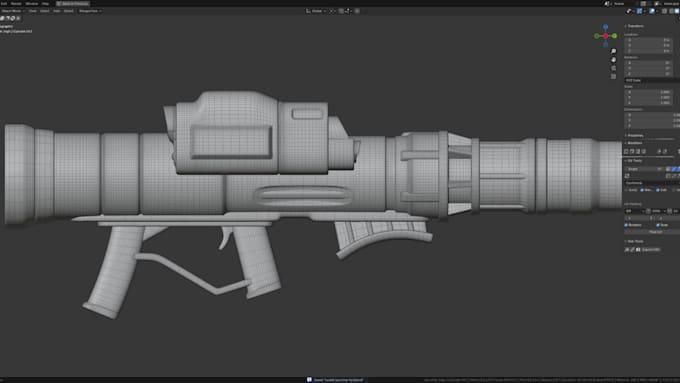The height and width of the screenshot is (383, 680).
Task: Click the green Y axis on navigation gizmo
Action: point(615,36)
